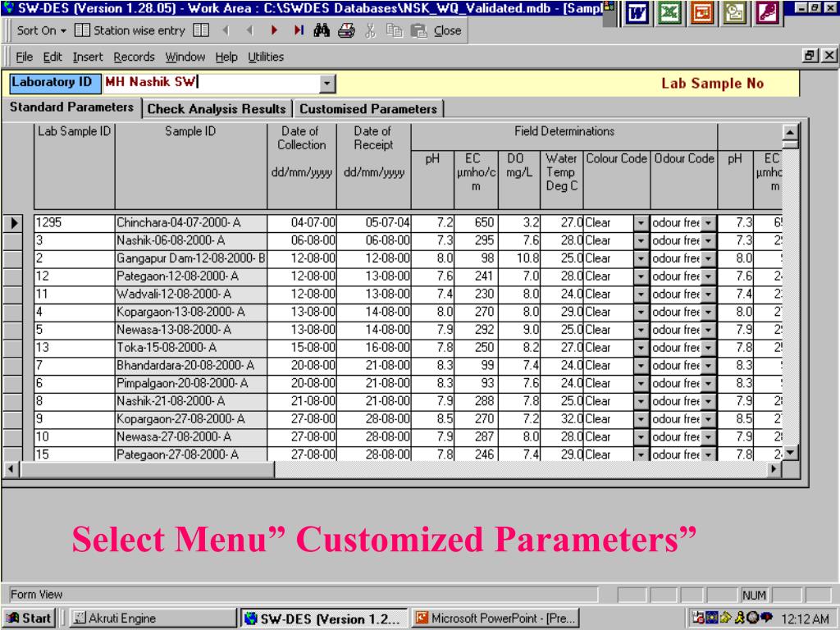Select the row selector for sample 1295

(x=13, y=222)
